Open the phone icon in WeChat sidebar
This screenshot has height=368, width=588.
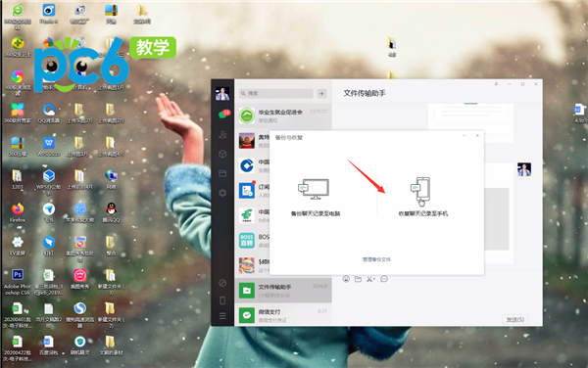[222, 300]
